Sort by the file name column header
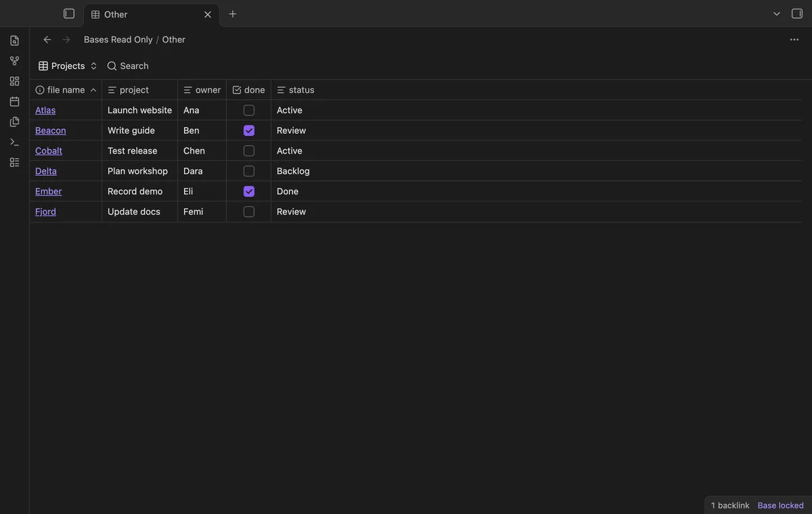Image resolution: width=812 pixels, height=514 pixels. coord(66,90)
